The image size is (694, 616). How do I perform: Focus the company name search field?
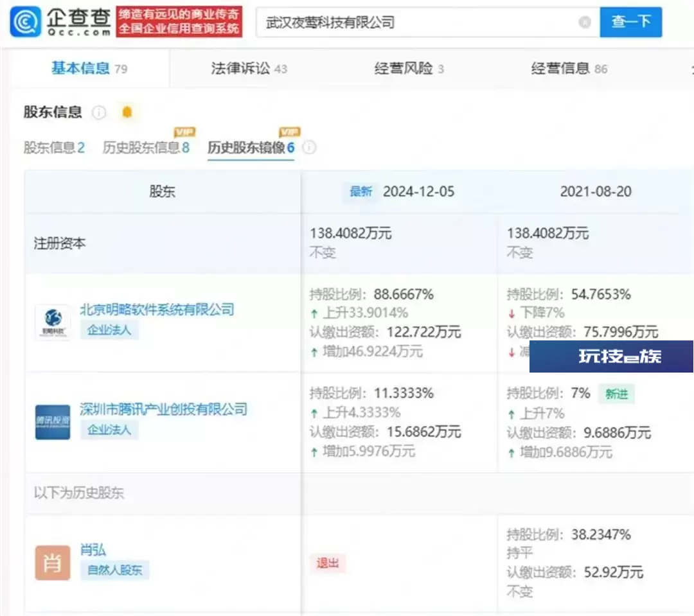[428, 22]
